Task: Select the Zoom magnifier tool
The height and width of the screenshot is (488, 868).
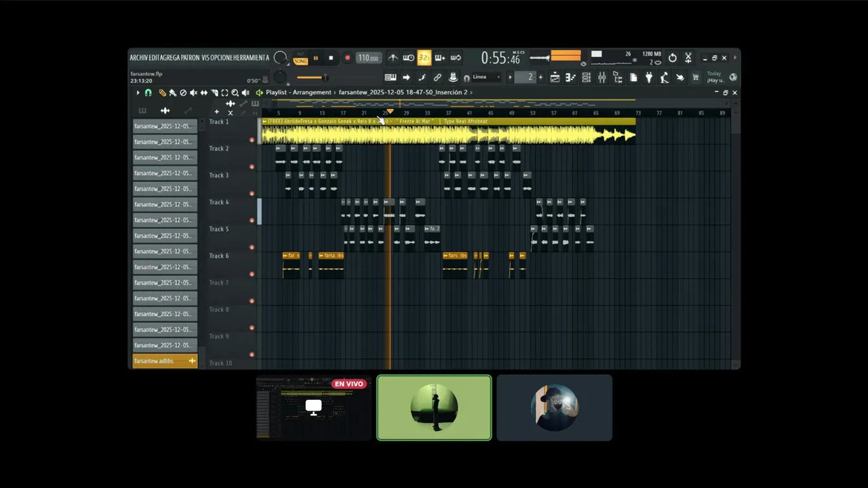Action: click(x=235, y=92)
